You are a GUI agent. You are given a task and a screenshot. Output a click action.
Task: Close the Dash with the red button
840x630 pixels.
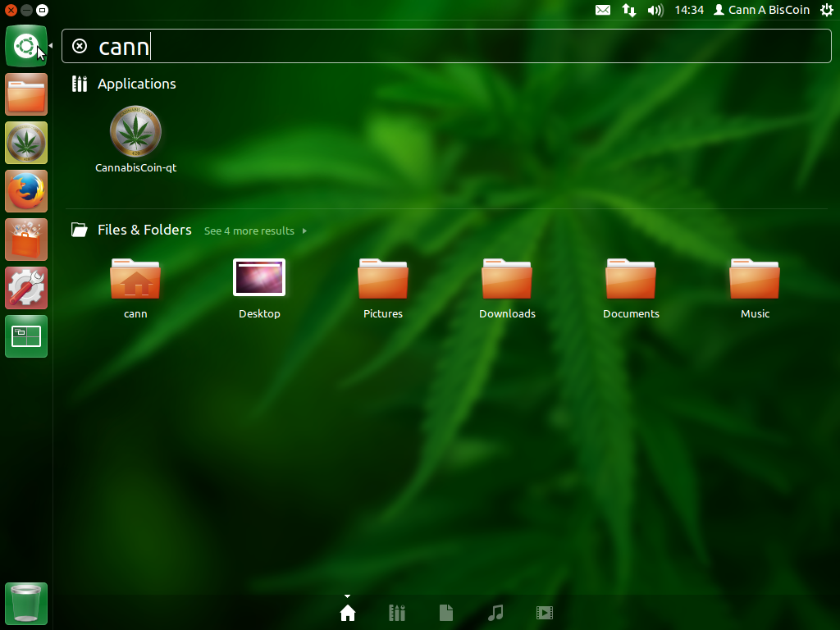coord(11,10)
